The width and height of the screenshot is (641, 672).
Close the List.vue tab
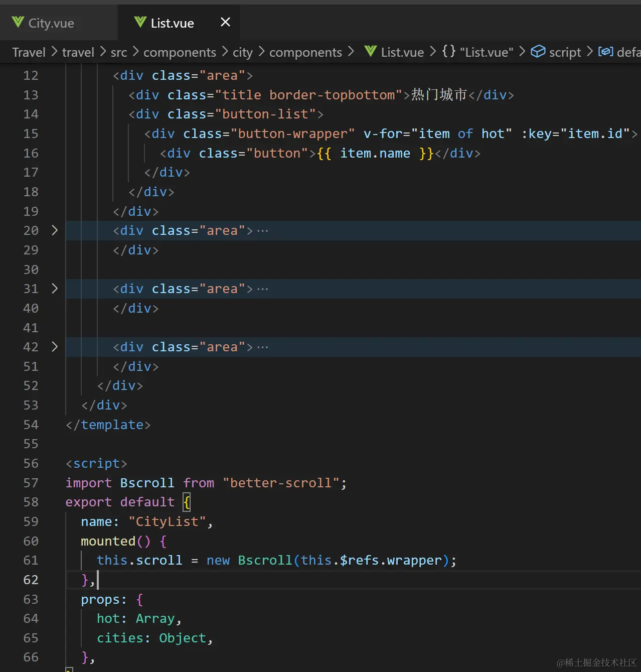[x=226, y=22]
